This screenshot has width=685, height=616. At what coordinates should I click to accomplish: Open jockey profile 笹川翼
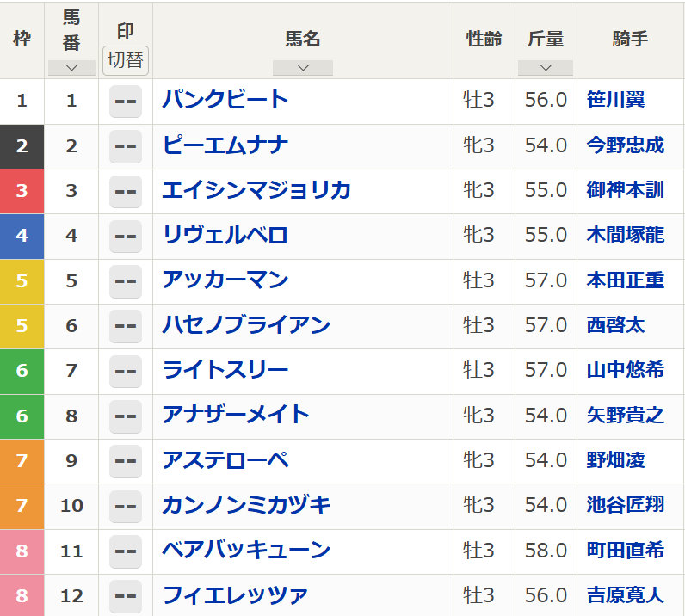click(615, 101)
